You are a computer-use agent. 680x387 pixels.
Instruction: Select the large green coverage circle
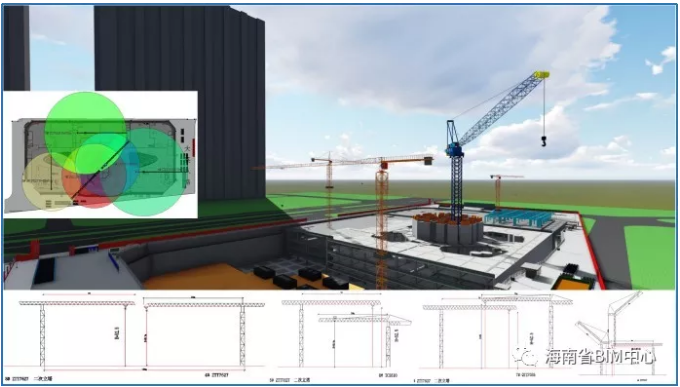coord(86,133)
